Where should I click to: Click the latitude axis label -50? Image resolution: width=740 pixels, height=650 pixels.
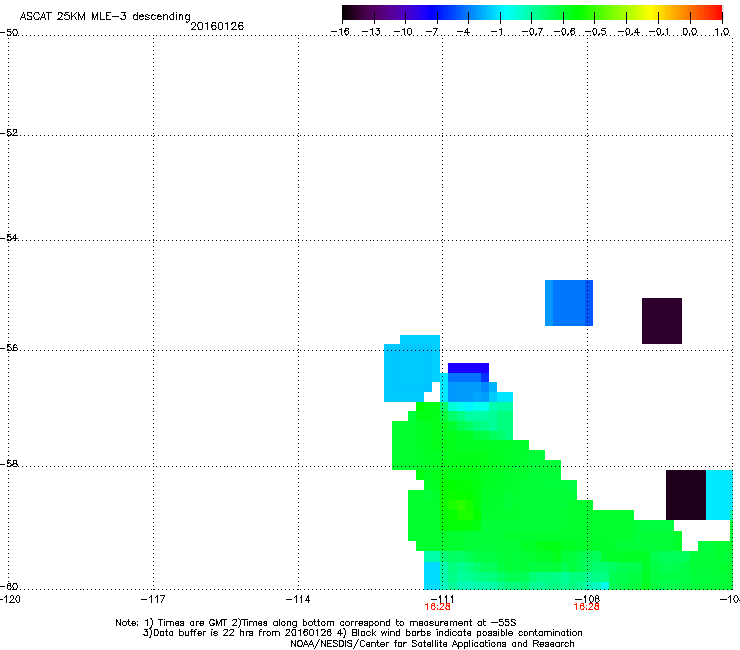(9, 32)
